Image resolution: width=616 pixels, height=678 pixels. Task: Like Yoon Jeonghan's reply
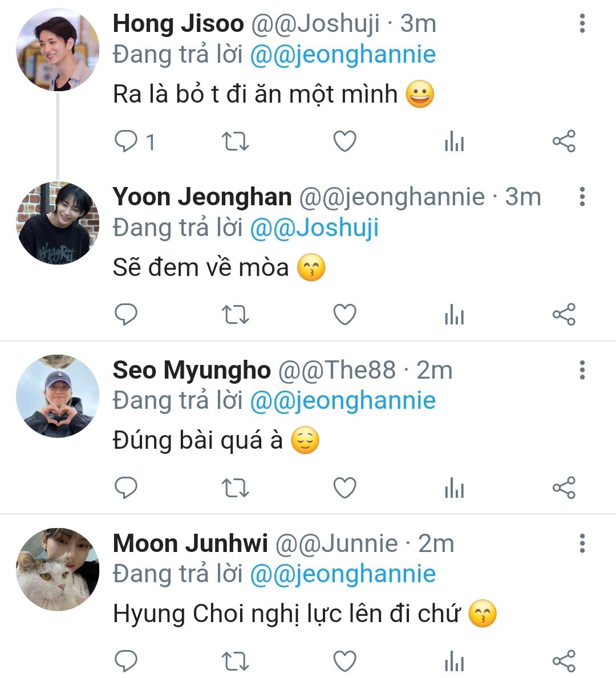pyautogui.click(x=345, y=314)
